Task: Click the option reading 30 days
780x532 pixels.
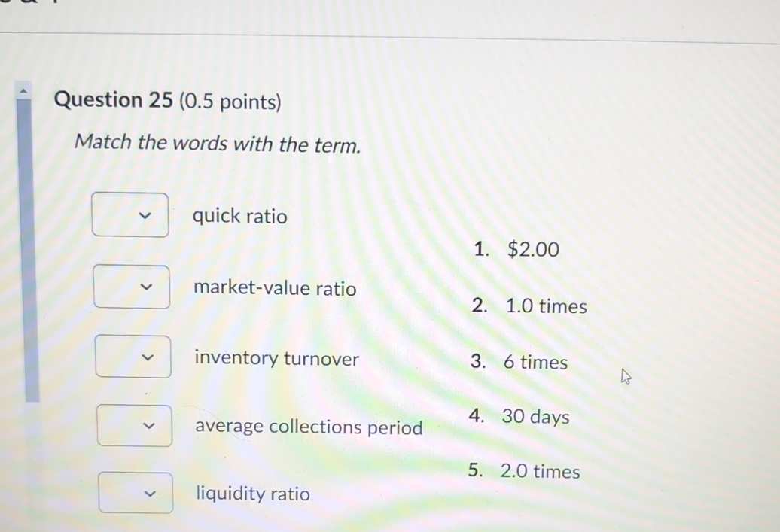Action: 536,417
